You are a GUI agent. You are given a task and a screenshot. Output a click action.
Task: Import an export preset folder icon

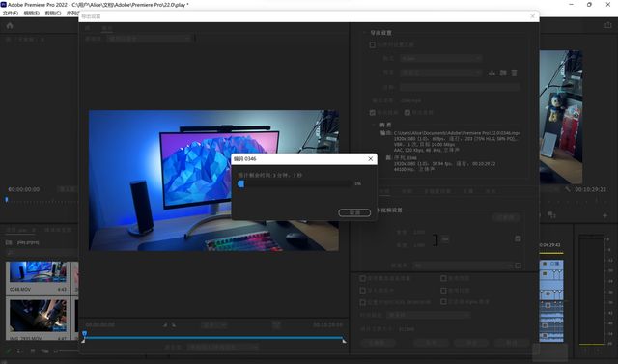click(x=503, y=72)
